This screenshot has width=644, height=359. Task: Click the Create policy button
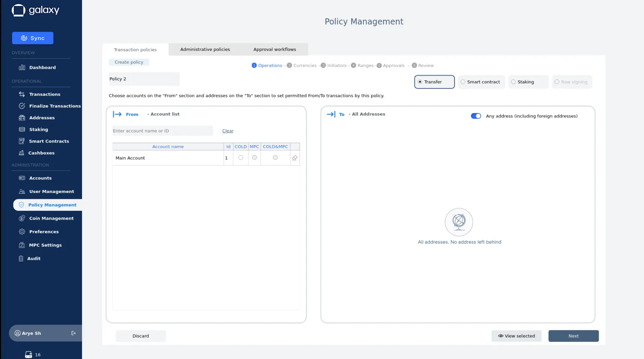[129, 62]
